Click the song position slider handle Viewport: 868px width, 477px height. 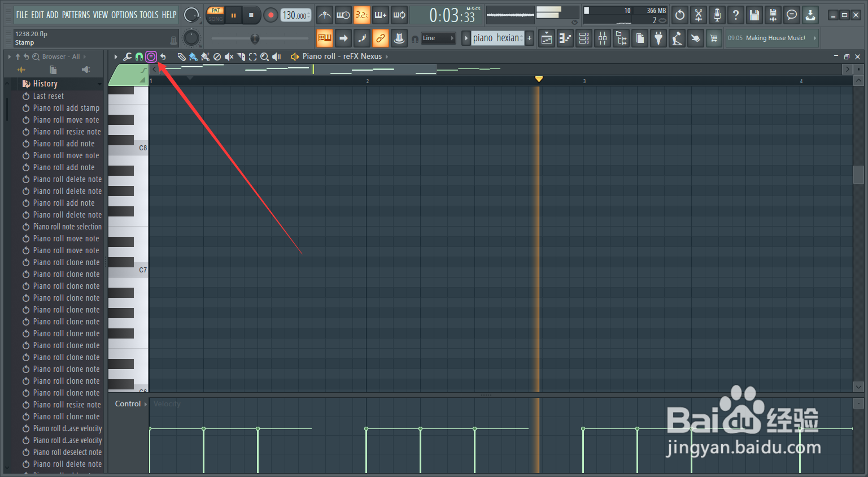click(x=255, y=38)
